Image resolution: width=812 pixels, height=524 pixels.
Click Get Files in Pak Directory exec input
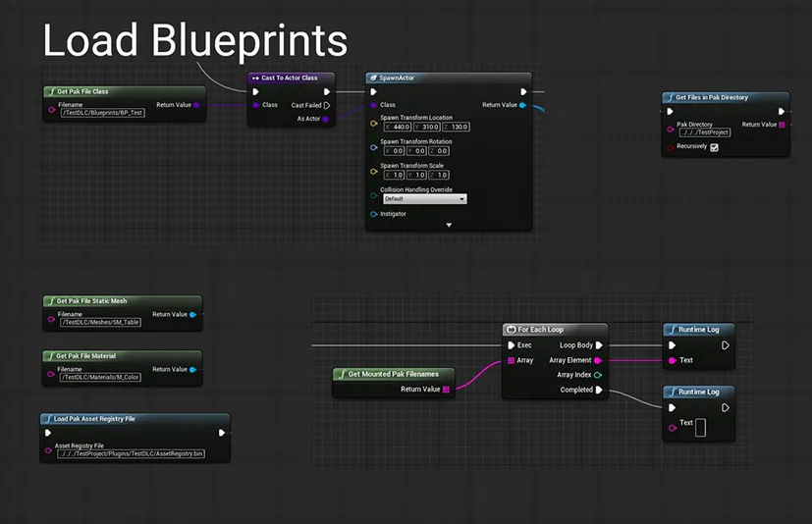tap(670, 111)
